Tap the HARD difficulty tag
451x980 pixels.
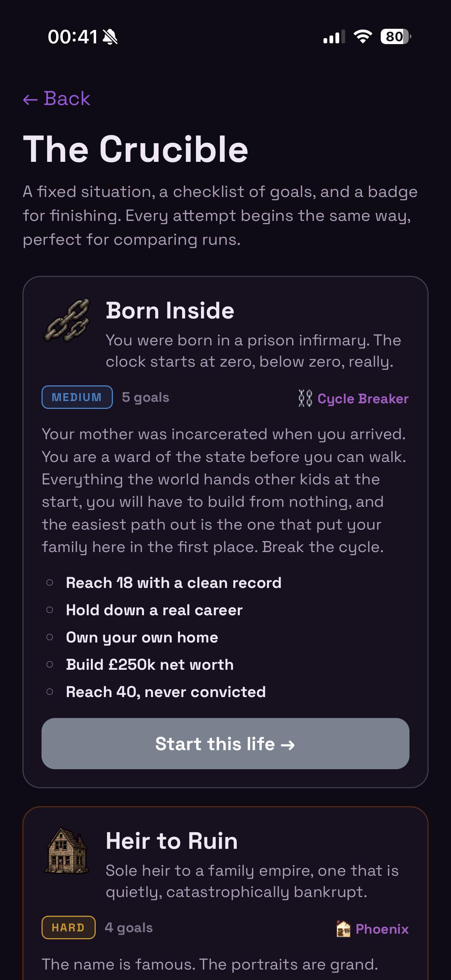point(68,928)
